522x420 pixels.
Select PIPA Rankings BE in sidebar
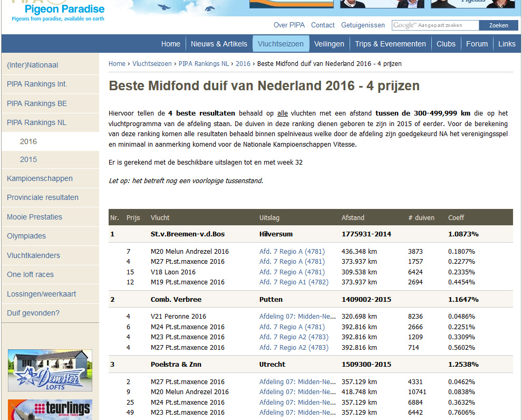pos(50,103)
